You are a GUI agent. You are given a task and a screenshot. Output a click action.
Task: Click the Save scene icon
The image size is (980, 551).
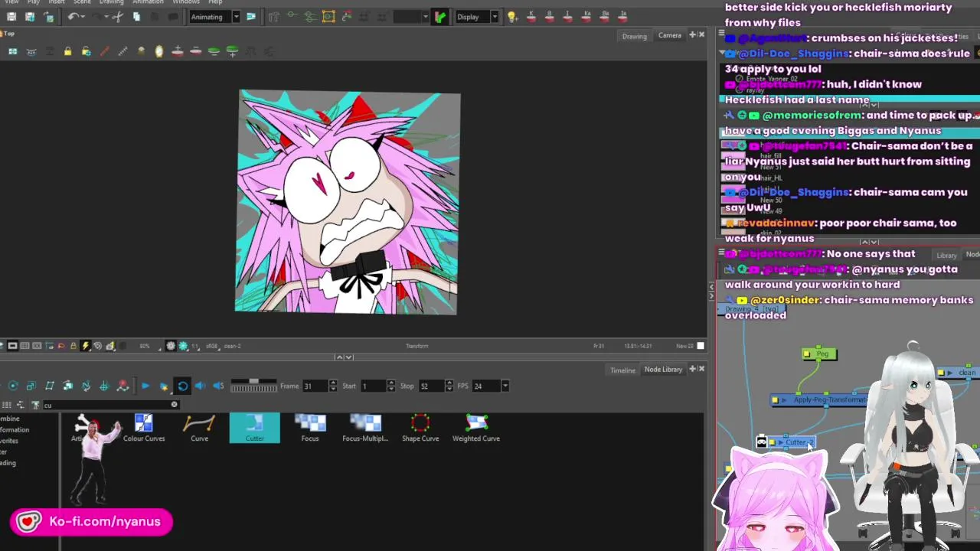click(11, 17)
